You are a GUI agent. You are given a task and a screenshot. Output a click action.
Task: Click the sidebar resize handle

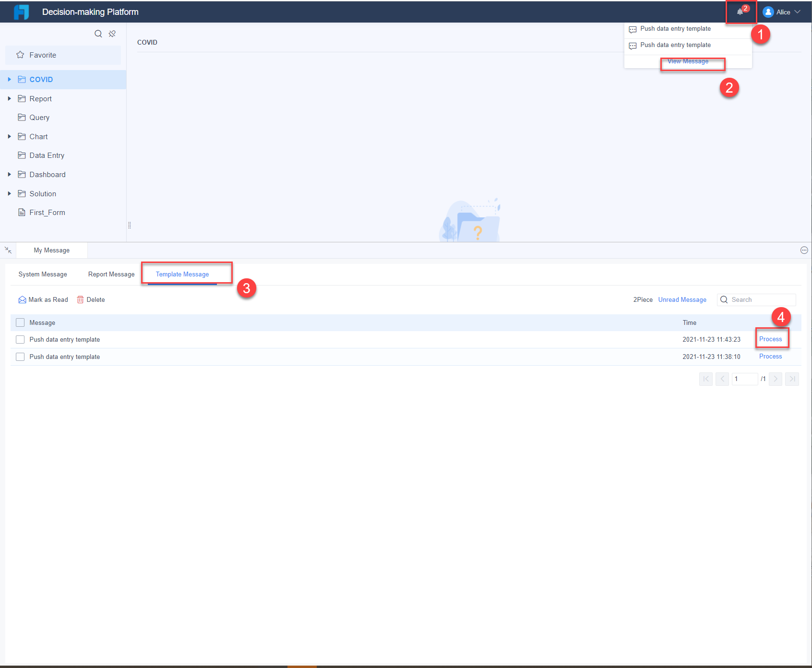(x=130, y=225)
